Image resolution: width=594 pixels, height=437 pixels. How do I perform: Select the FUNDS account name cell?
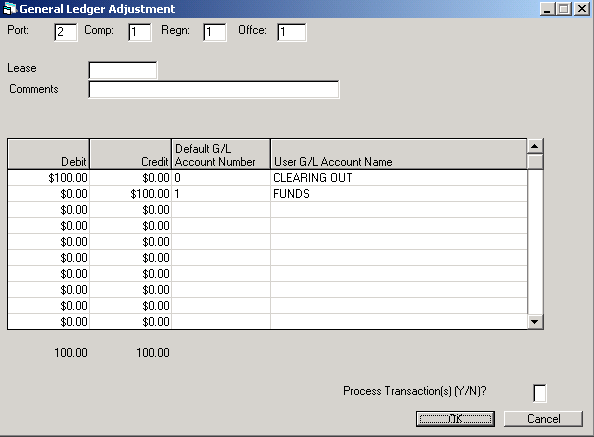[x=399, y=194]
